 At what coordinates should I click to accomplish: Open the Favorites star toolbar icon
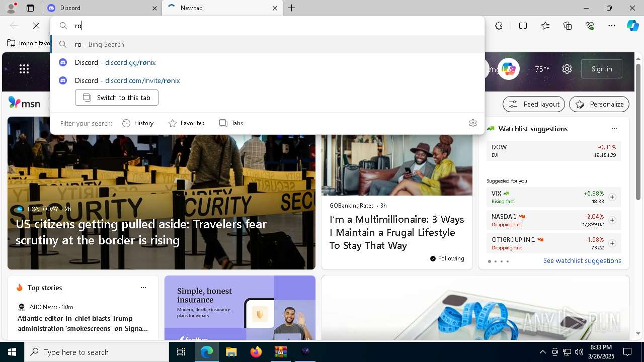(x=545, y=26)
